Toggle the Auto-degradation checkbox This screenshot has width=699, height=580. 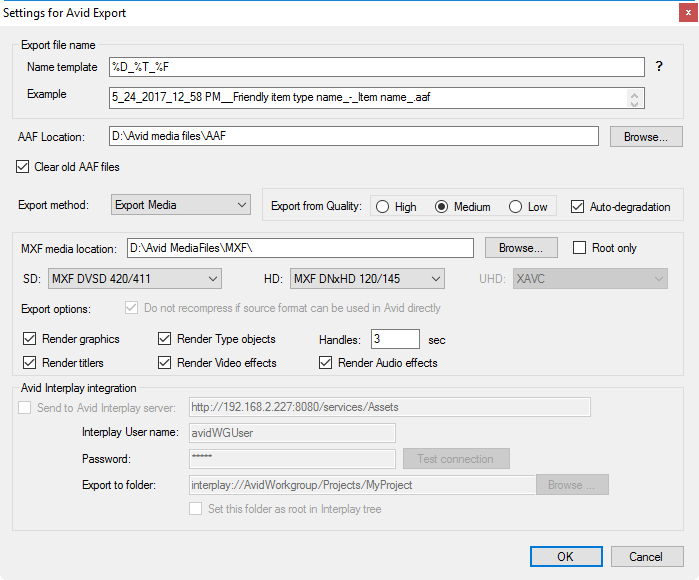click(x=577, y=207)
